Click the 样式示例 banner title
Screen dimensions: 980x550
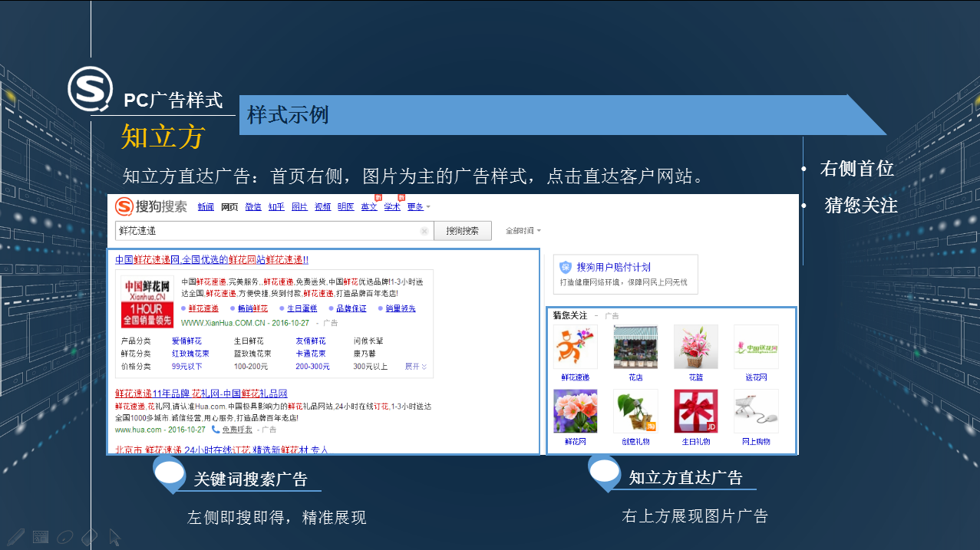click(288, 115)
